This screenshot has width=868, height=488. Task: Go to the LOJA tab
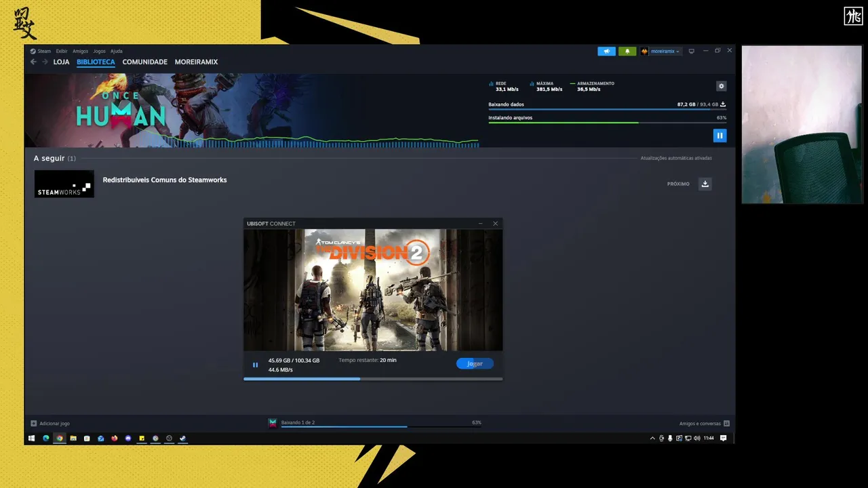point(61,62)
